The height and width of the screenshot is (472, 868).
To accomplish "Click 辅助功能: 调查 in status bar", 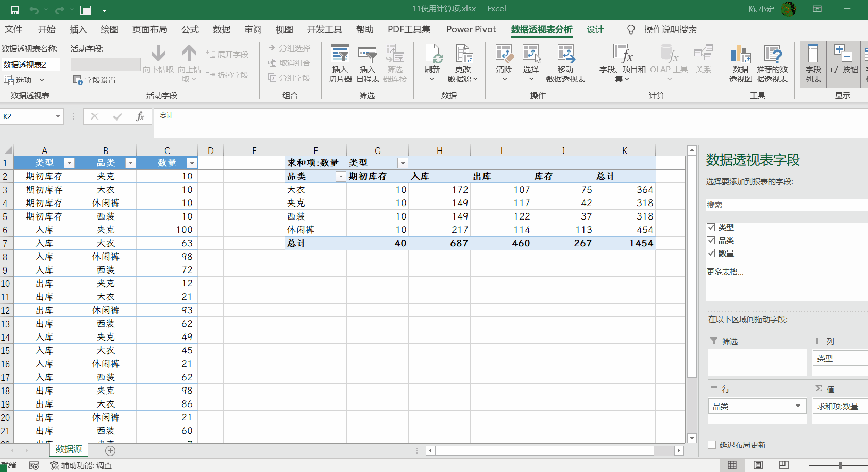I will (x=81, y=466).
